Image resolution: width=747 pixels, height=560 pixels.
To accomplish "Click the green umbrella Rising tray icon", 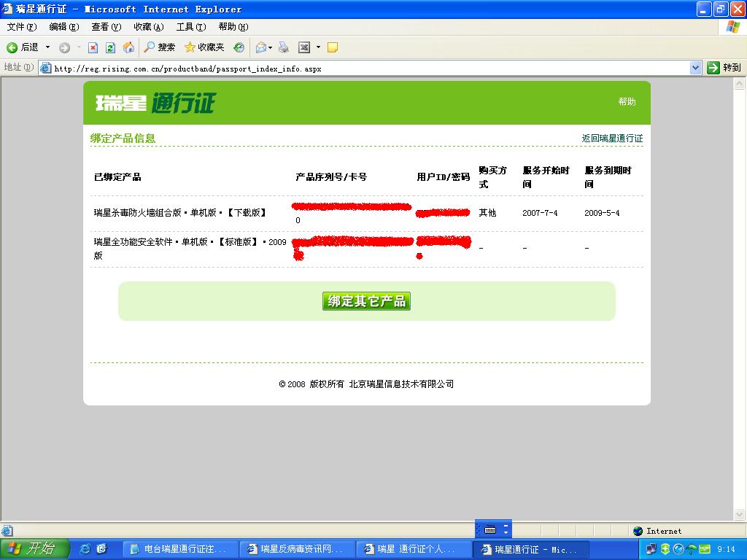I will 692,549.
